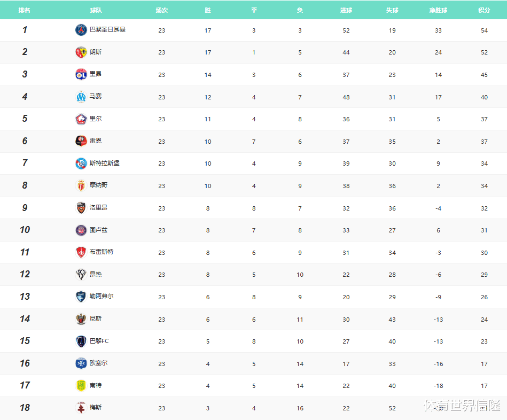Select the 布雷斯特 team name

pyautogui.click(x=102, y=252)
